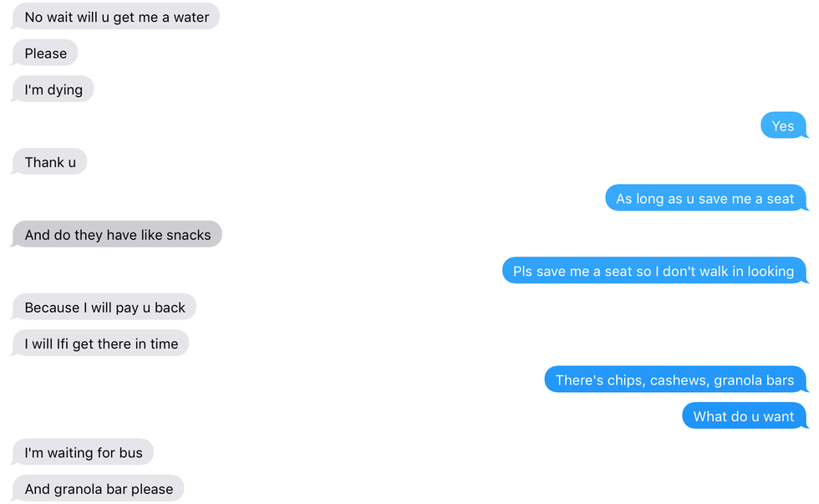The width and height of the screenshot is (819, 504).
Task: Select the 'I will Ifi get there in time' bubble
Action: [x=100, y=344]
